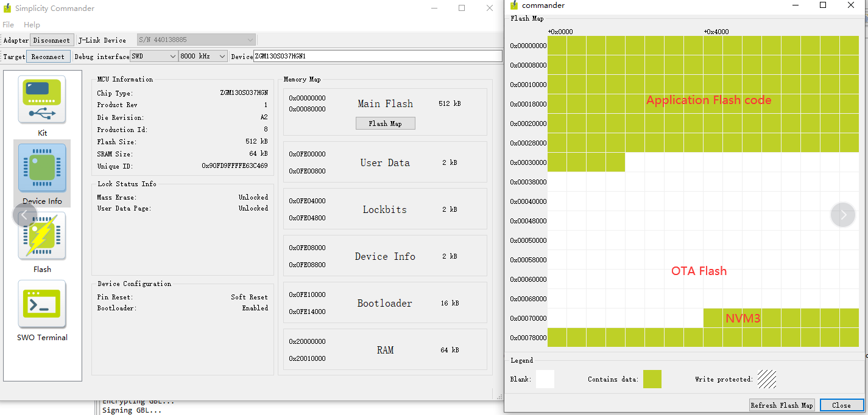
Task: Click the Adapter Disconnect button
Action: point(52,40)
